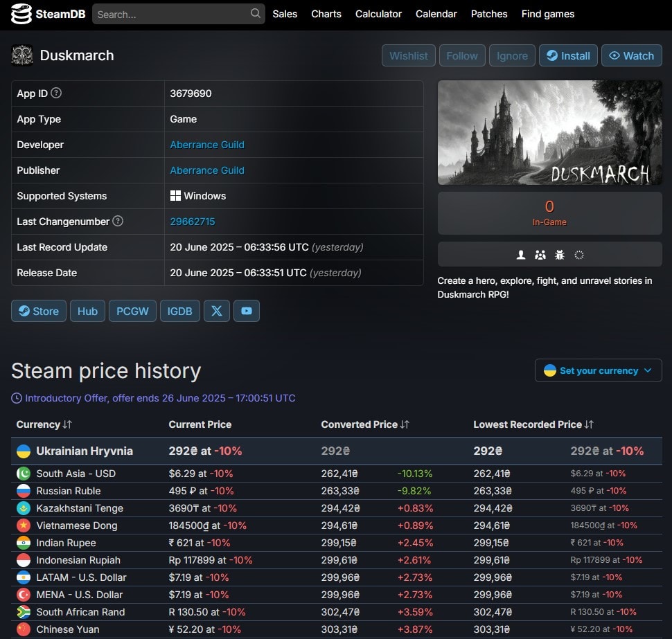Open the PCGW link button
This screenshot has width=672, height=639.
[x=132, y=311]
